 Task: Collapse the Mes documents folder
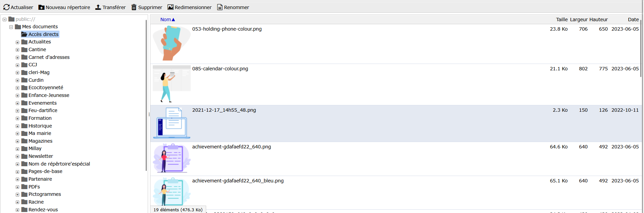click(x=11, y=27)
